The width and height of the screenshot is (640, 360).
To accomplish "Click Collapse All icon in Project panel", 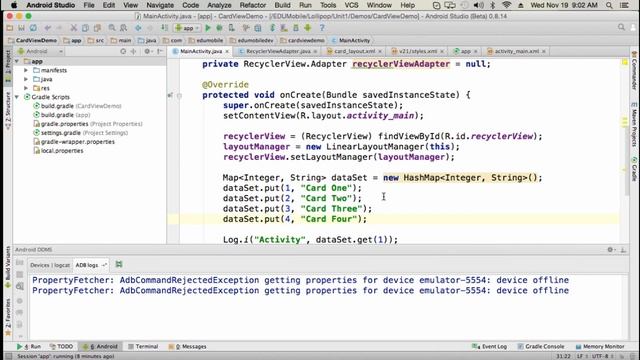I will (x=133, y=51).
